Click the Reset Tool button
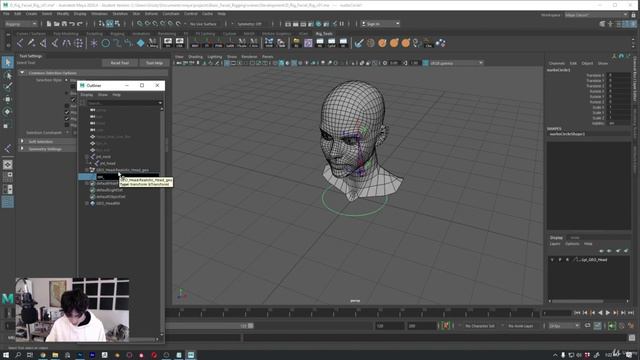The image size is (640, 360). click(120, 63)
